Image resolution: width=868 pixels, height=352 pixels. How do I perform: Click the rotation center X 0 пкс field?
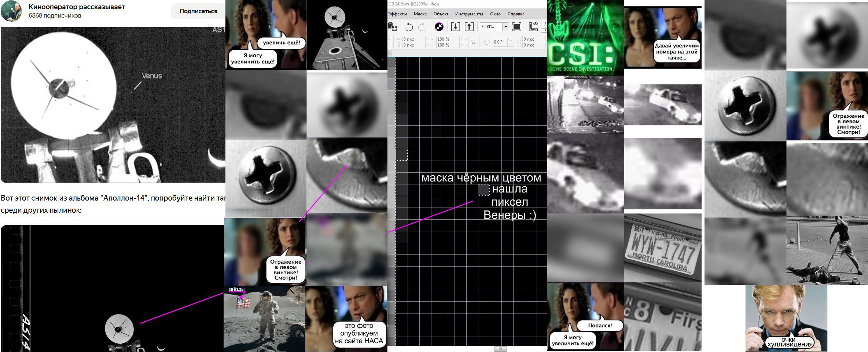pos(534,39)
